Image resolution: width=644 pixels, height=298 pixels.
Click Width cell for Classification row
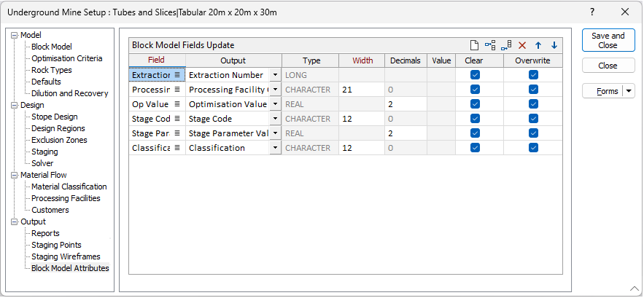[x=362, y=148]
